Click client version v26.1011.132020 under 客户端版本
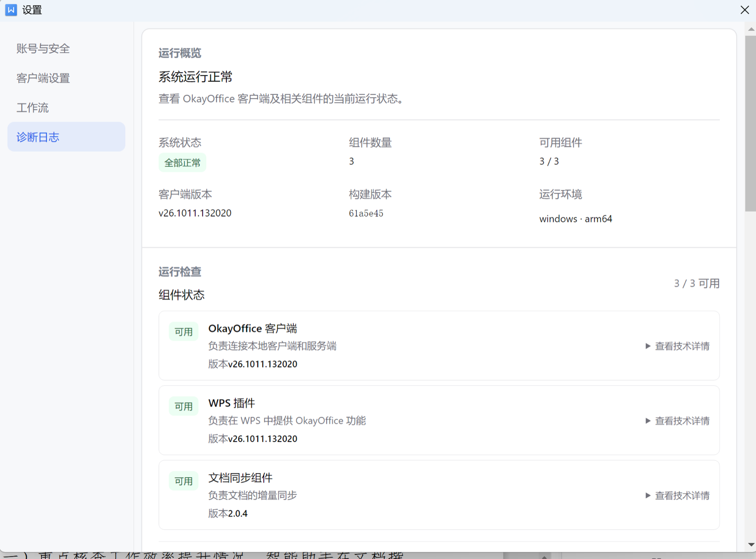The image size is (756, 559). [x=195, y=213]
